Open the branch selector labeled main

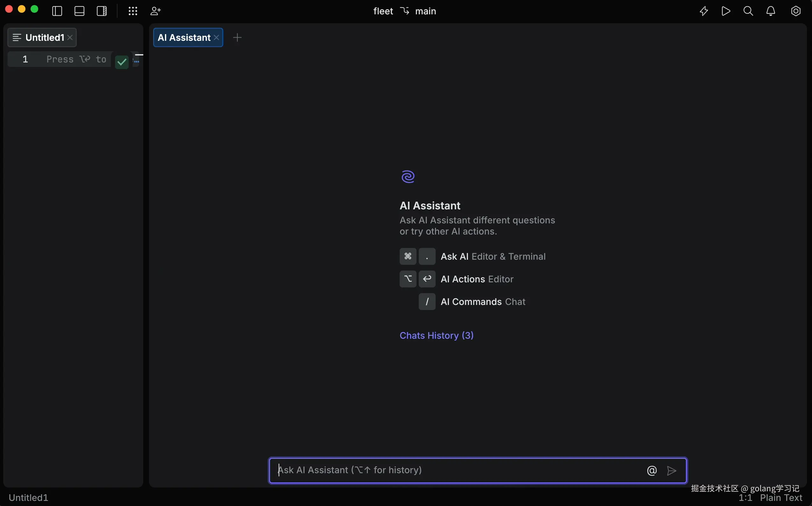(x=425, y=11)
